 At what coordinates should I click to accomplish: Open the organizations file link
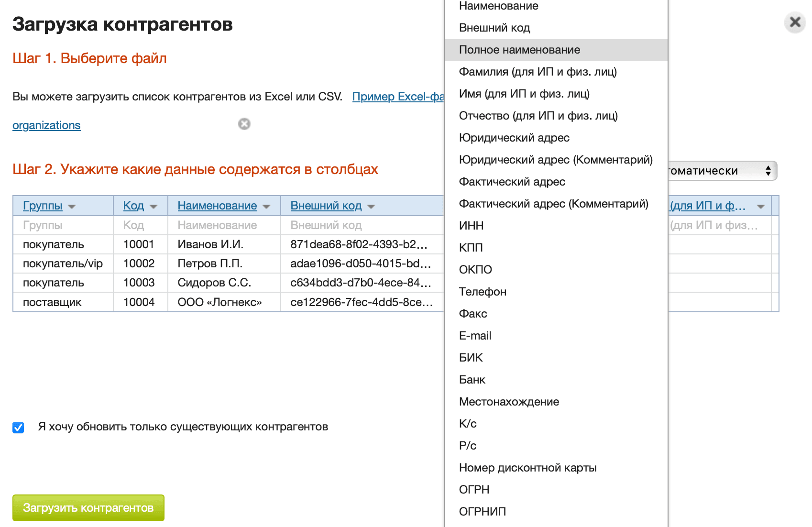tap(46, 125)
